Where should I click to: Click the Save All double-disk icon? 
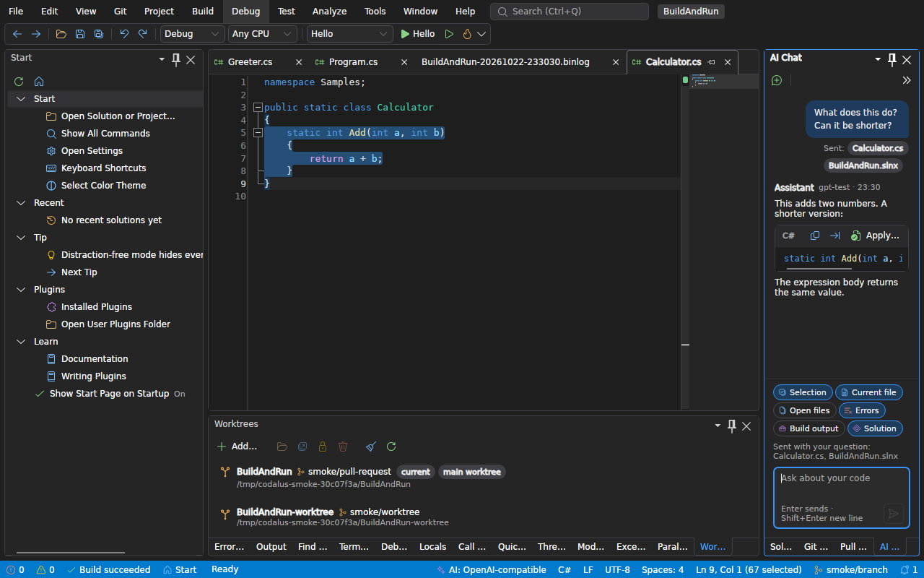point(99,34)
